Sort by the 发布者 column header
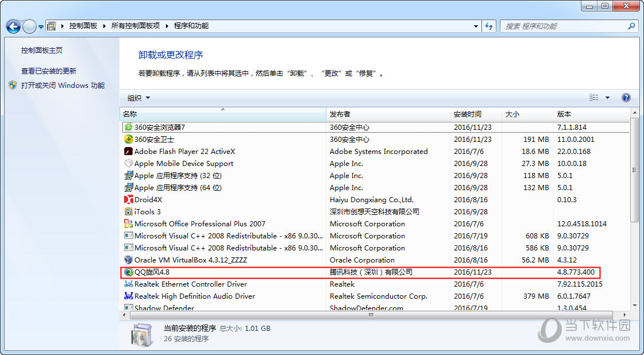644x355 pixels. [x=388, y=114]
